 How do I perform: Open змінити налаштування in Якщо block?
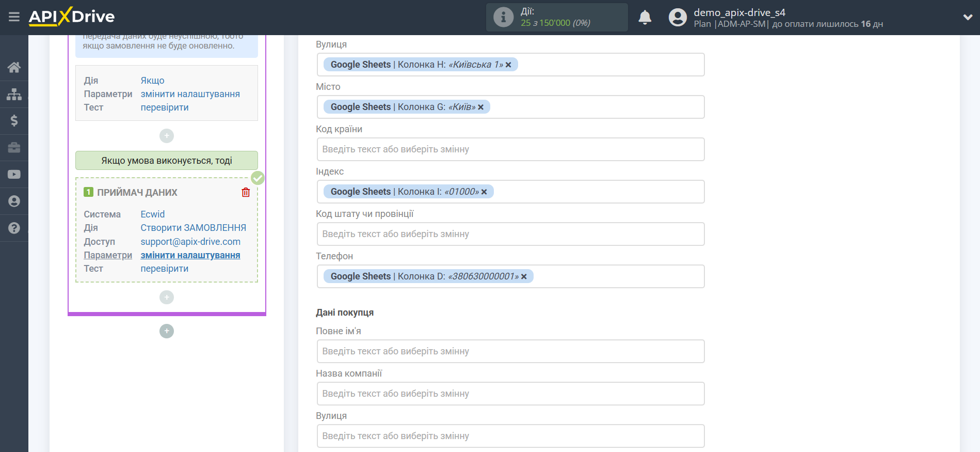pyautogui.click(x=190, y=94)
